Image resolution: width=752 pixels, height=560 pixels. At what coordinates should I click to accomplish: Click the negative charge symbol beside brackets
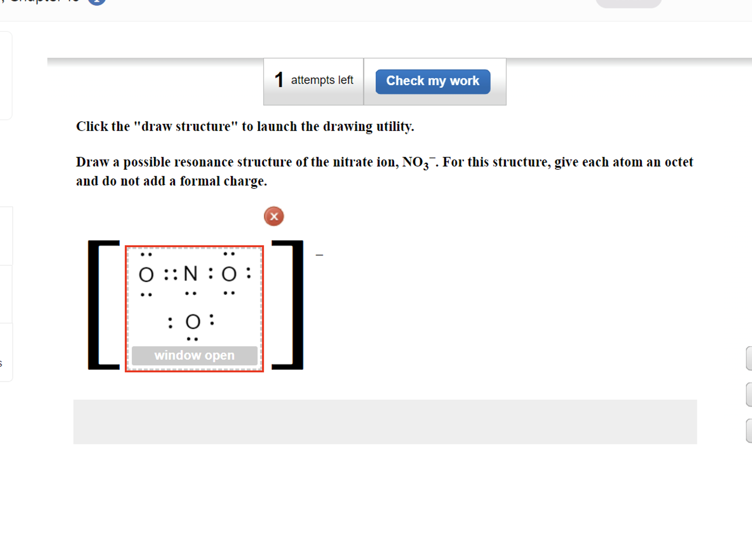point(319,254)
